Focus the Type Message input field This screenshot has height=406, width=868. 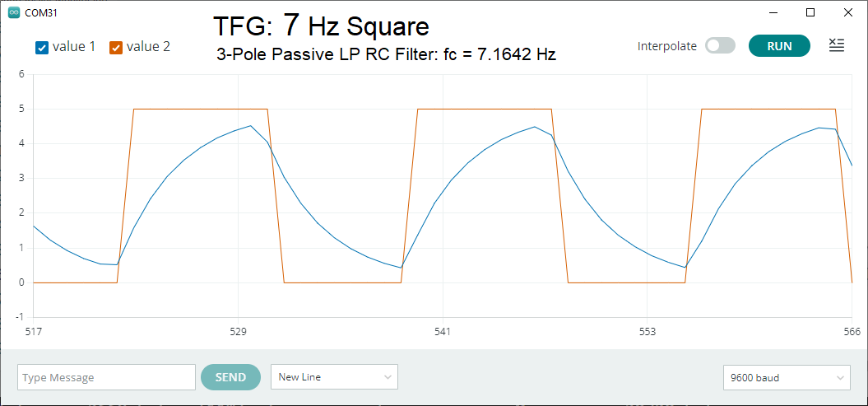(106, 377)
